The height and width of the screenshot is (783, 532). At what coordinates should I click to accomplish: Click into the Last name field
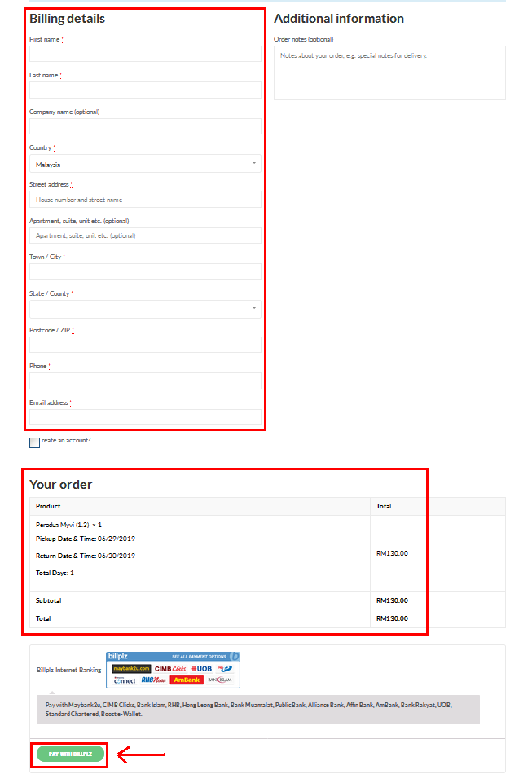coord(145,90)
